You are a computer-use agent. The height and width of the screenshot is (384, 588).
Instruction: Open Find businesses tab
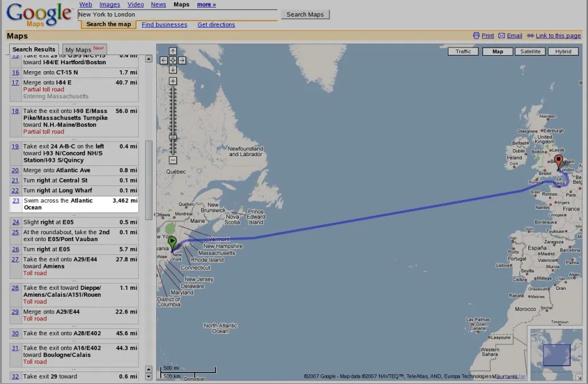164,24
